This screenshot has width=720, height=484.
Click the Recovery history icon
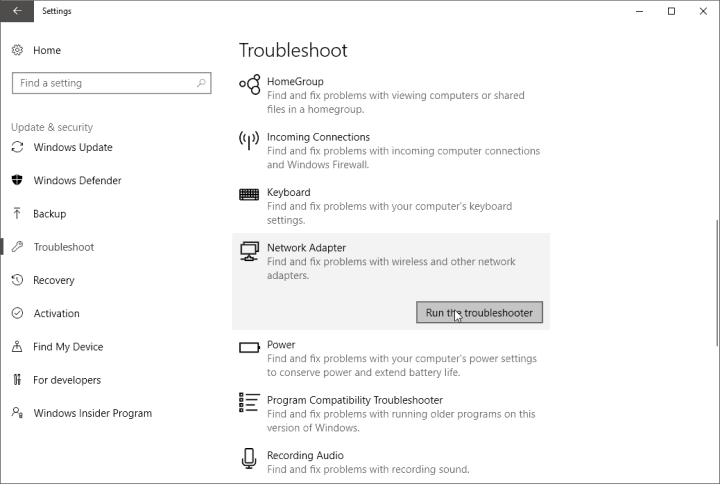pos(17,280)
